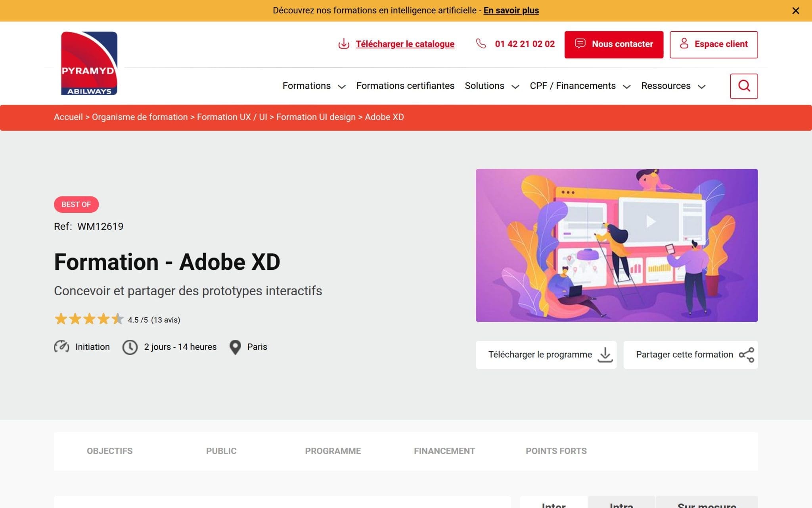This screenshot has width=812, height=508.
Task: Switch to PROGRAMME tab
Action: tap(333, 451)
